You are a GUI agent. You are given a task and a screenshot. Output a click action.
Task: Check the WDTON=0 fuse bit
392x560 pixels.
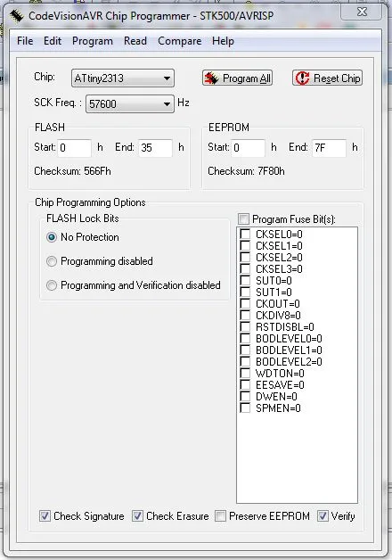pos(245,374)
